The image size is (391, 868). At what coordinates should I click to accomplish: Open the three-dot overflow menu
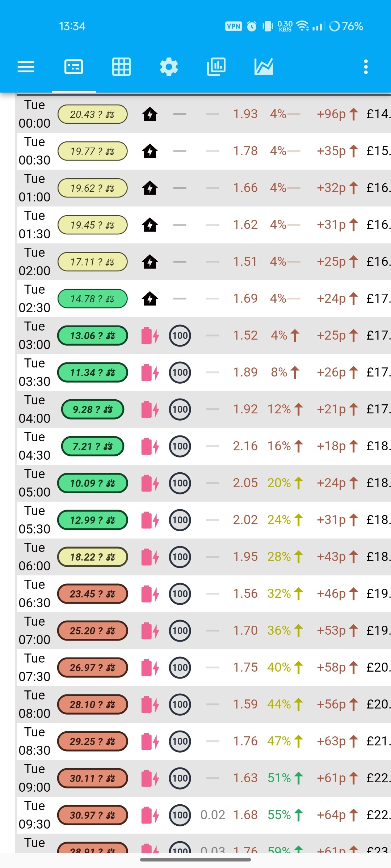366,67
